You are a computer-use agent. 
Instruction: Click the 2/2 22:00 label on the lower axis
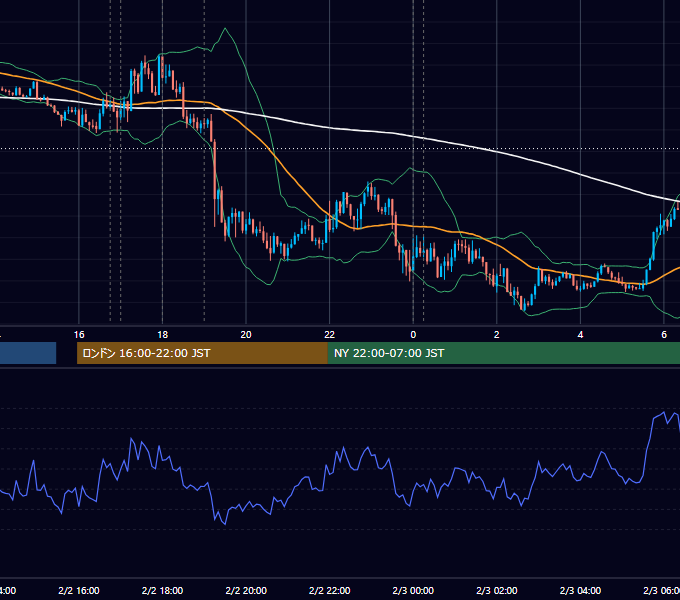[x=330, y=591]
